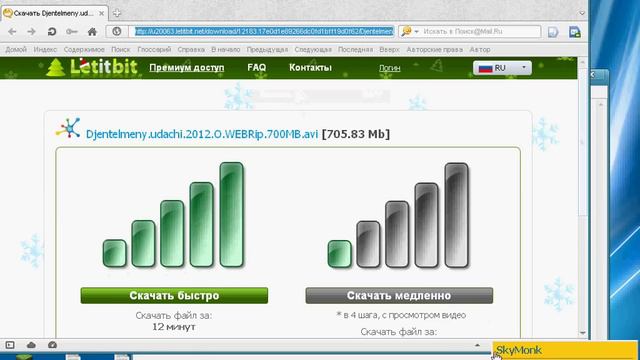Image resolution: width=640 pixels, height=360 pixels.
Task: Click the Mail.Ru search input field
Action: coord(481,31)
